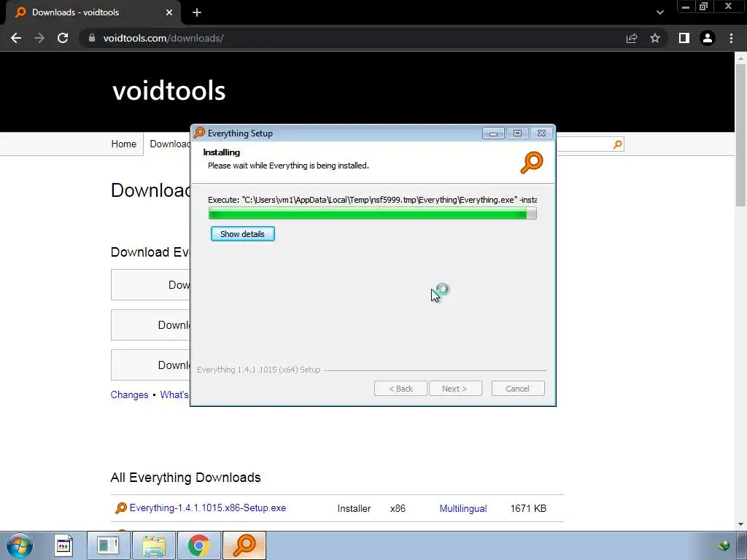Click the vertical scrollbar thumb
Image resolution: width=747 pixels, height=560 pixels.
pyautogui.click(x=740, y=136)
